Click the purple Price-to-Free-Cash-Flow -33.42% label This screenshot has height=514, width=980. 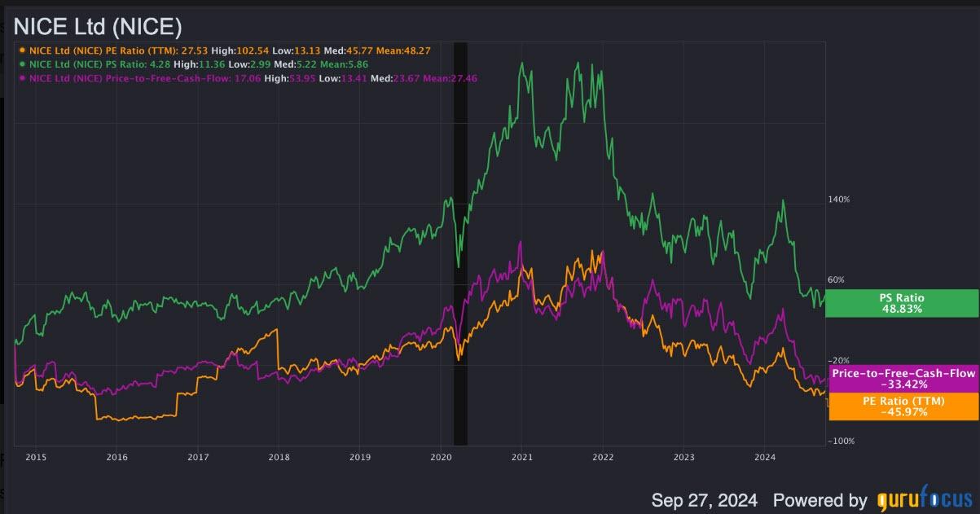pos(903,379)
